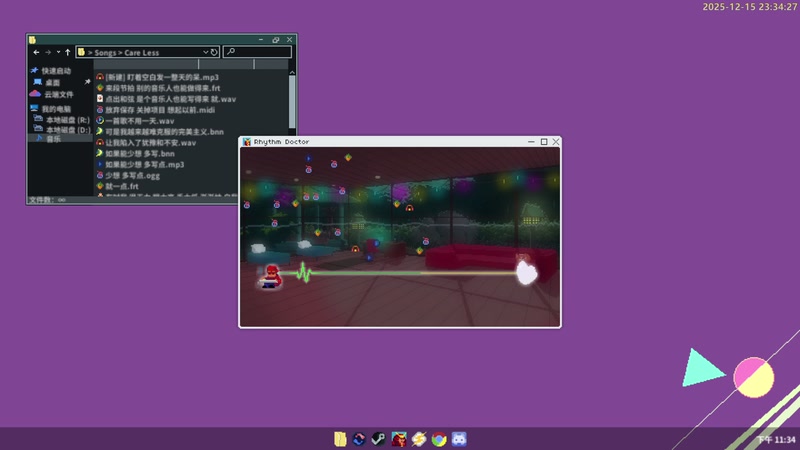Click the music note icon beside 音乐
The width and height of the screenshot is (800, 450).
coord(39,138)
